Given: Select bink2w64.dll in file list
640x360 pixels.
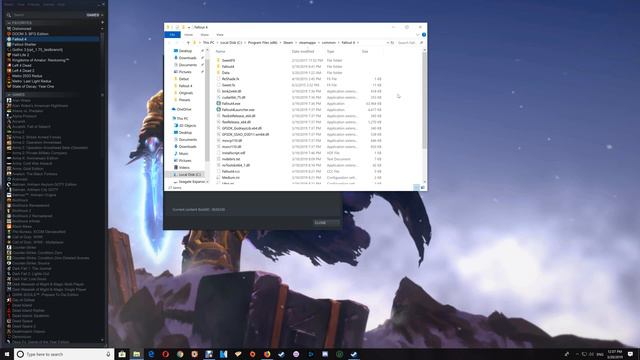Looking at the screenshot, I should tap(231, 91).
